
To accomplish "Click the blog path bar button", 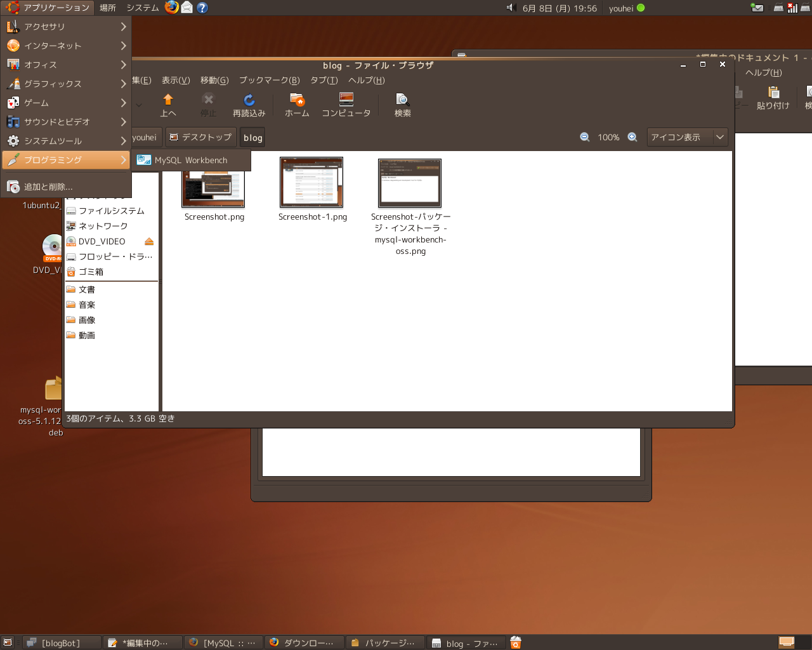I will 252,138.
